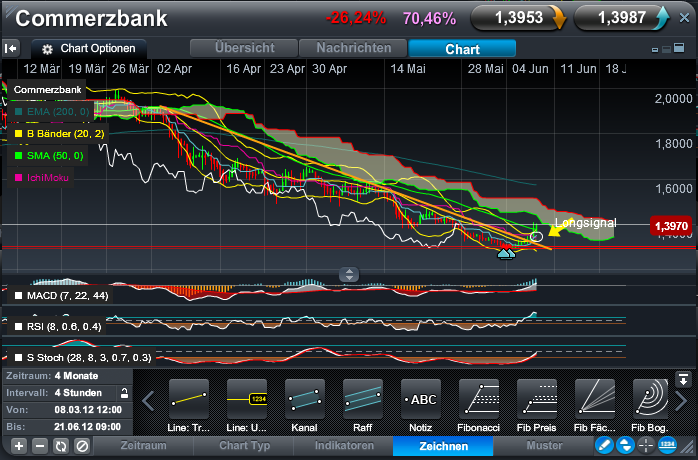
Task: Select the Fibonacci retracement tool
Action: [x=479, y=399]
